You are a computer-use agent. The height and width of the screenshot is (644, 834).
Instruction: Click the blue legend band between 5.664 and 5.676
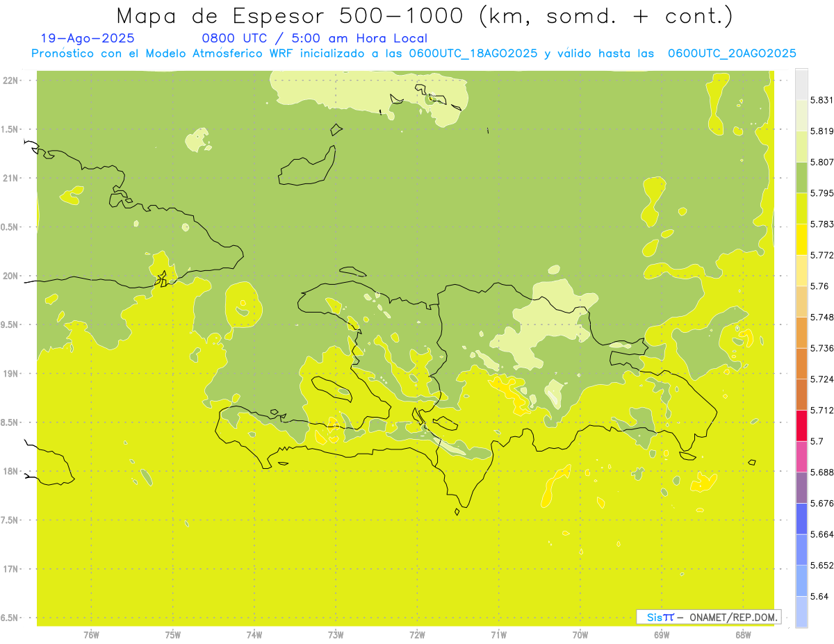click(801, 518)
